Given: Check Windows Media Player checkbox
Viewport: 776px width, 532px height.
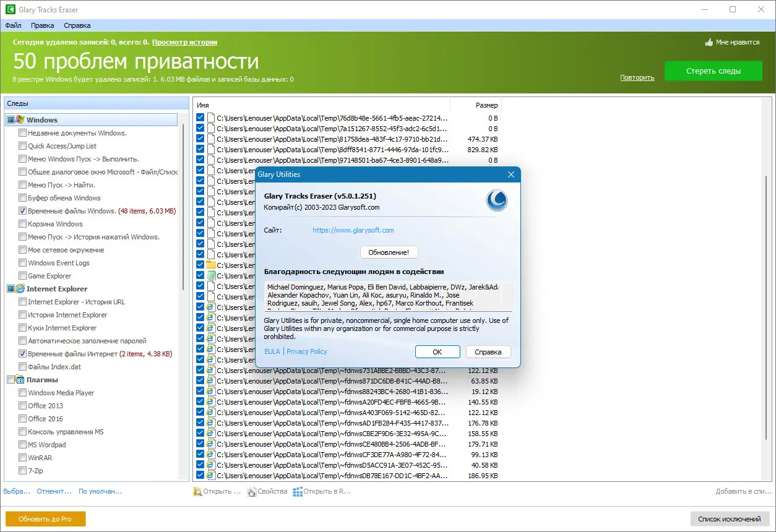Looking at the screenshot, I should (x=22, y=393).
